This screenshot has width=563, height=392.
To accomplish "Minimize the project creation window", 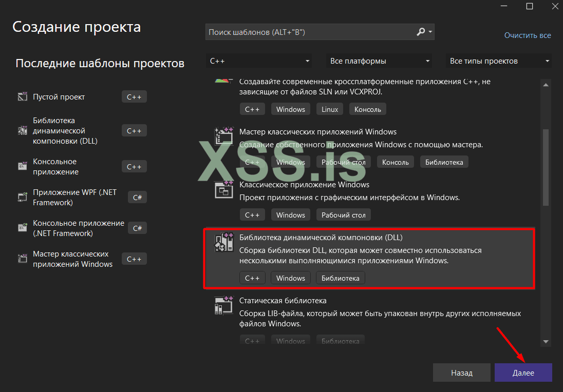I will 504,6.
